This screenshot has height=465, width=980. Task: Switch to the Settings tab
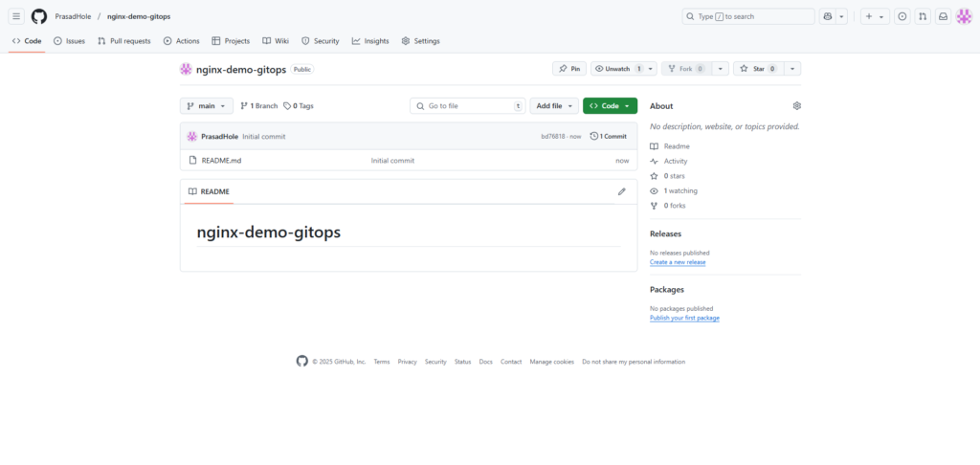[421, 41]
